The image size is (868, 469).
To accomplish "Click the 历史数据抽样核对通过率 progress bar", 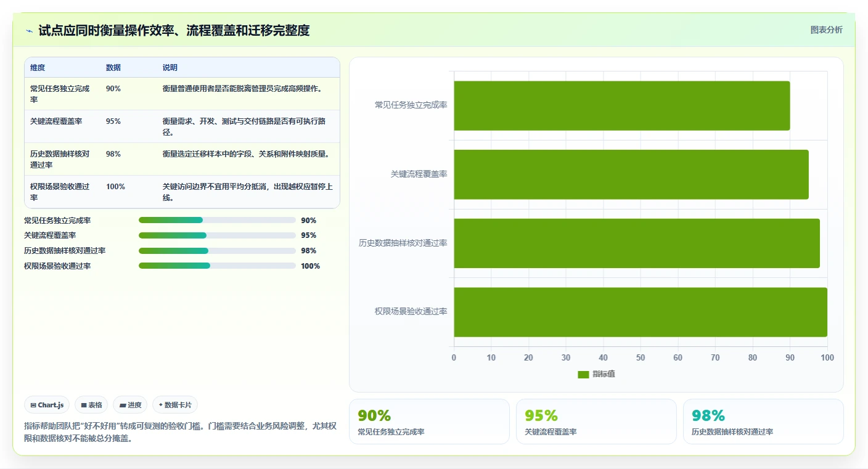I will [x=217, y=251].
